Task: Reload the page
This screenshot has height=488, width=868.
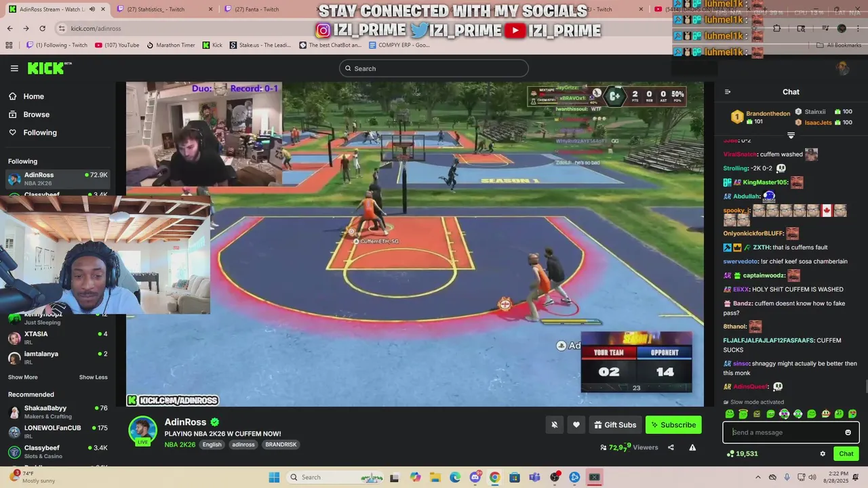Action: (42, 28)
